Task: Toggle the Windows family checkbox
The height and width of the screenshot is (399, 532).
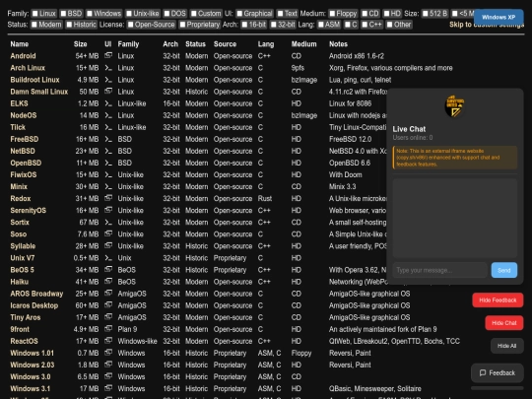Action: click(x=90, y=14)
